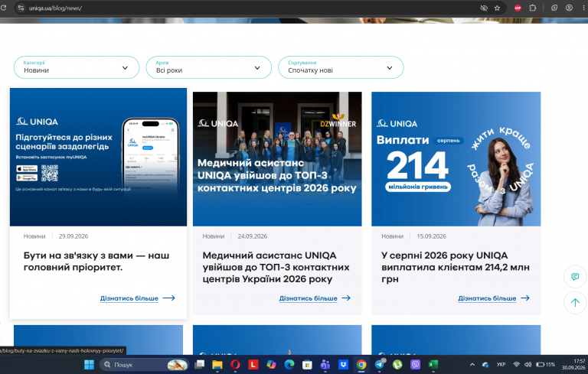
Task: Launch Opera browser from the taskbar
Action: [x=235, y=365]
